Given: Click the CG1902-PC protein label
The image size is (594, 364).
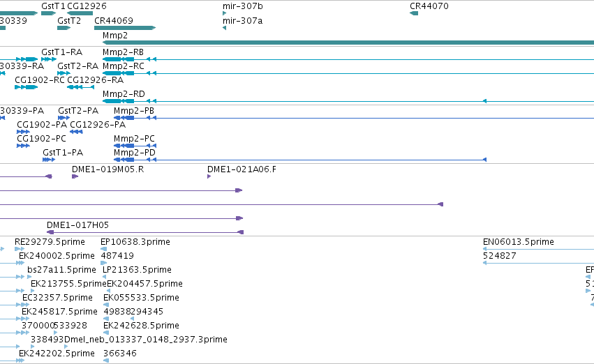Looking at the screenshot, I should coord(41,139).
